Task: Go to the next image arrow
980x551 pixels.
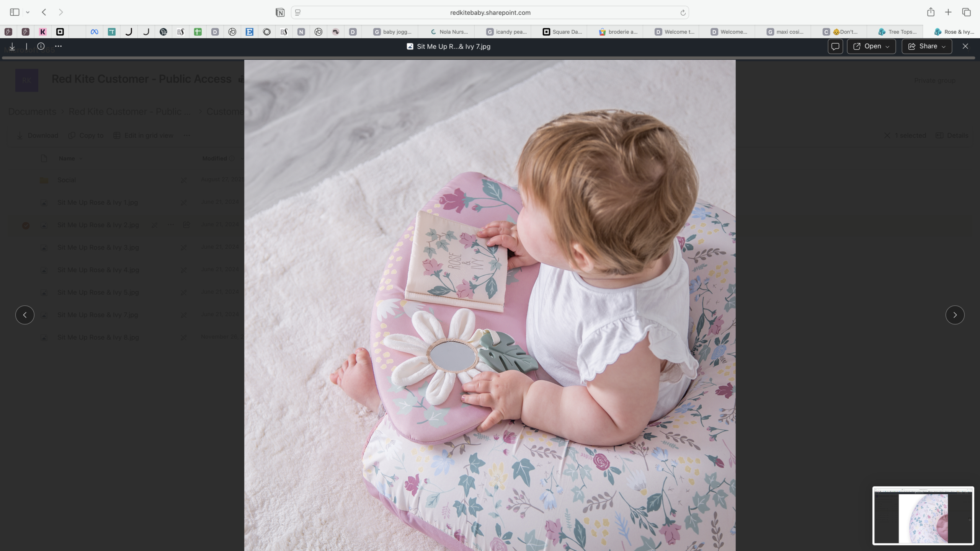Action: [x=955, y=315]
